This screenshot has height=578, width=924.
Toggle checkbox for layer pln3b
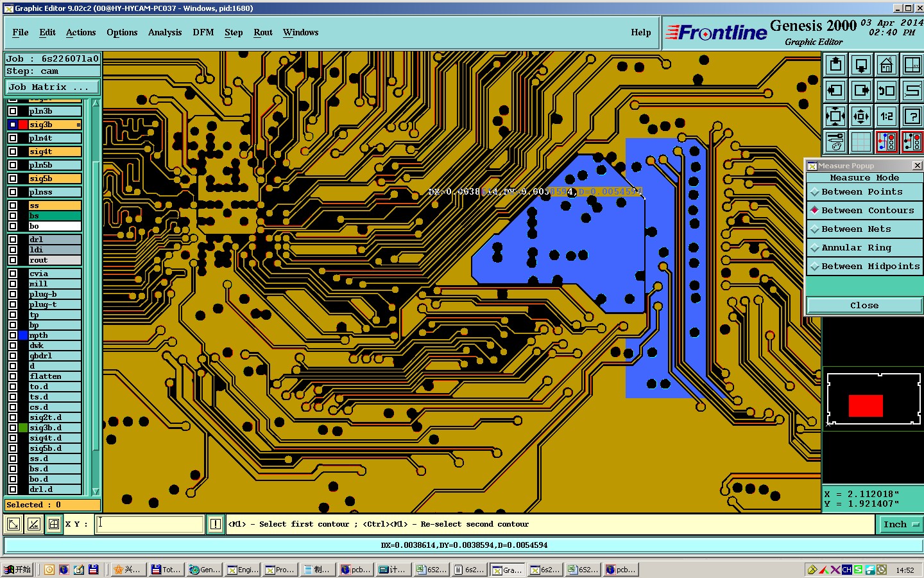[x=13, y=111]
